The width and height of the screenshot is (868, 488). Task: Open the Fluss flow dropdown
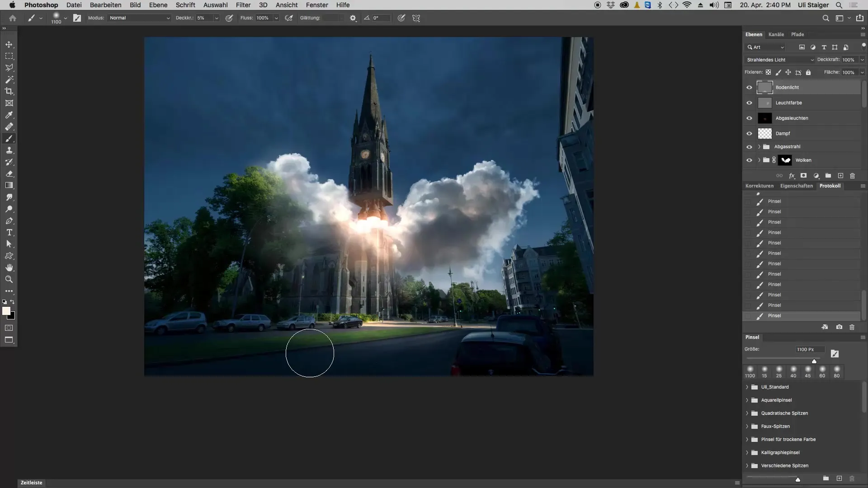[276, 18]
